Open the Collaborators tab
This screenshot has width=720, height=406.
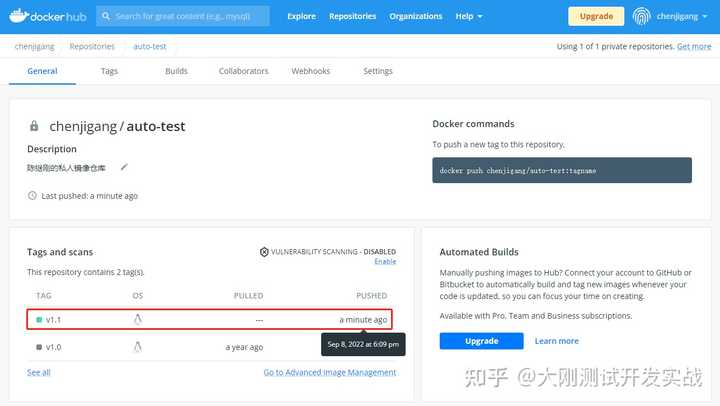(243, 71)
